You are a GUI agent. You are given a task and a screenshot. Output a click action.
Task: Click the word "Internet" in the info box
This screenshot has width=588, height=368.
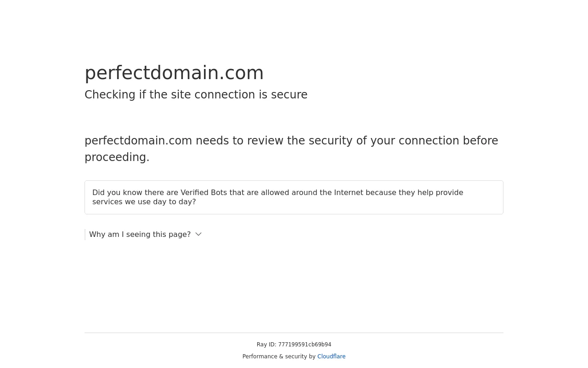348,193
